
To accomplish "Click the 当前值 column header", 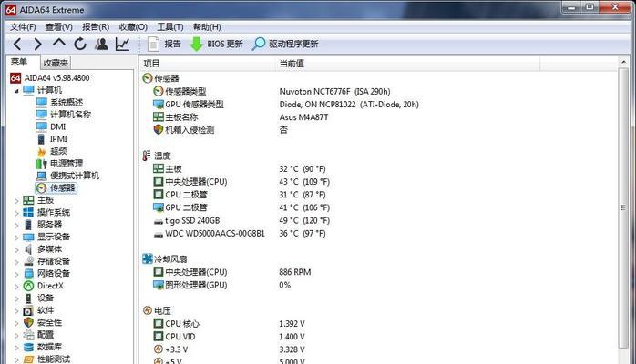I will point(407,63).
